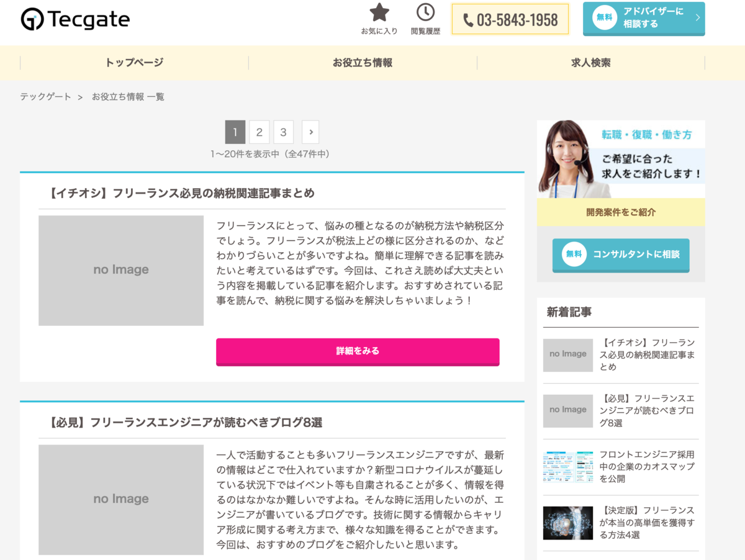This screenshot has width=745, height=560.
Task: Click the next page arrow
Action: 310,132
